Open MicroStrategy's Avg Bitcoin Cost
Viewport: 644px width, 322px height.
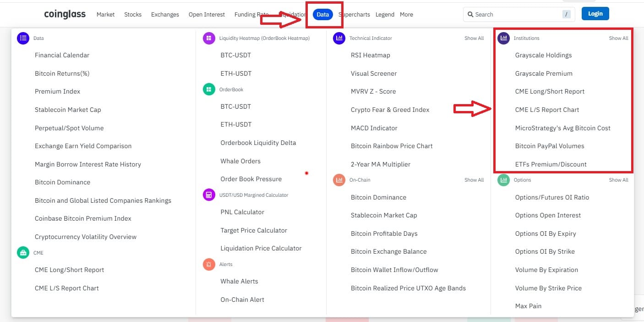click(x=563, y=128)
